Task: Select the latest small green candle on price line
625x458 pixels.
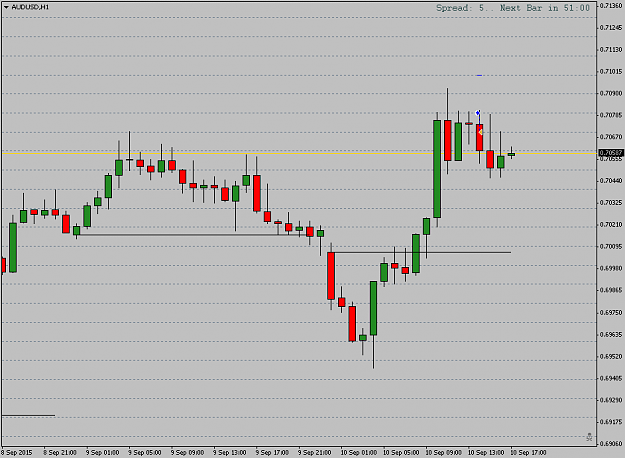Action: point(511,154)
